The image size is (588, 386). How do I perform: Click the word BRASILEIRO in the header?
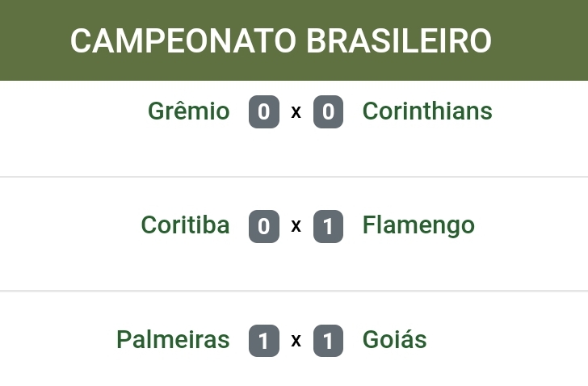pyautogui.click(x=399, y=40)
